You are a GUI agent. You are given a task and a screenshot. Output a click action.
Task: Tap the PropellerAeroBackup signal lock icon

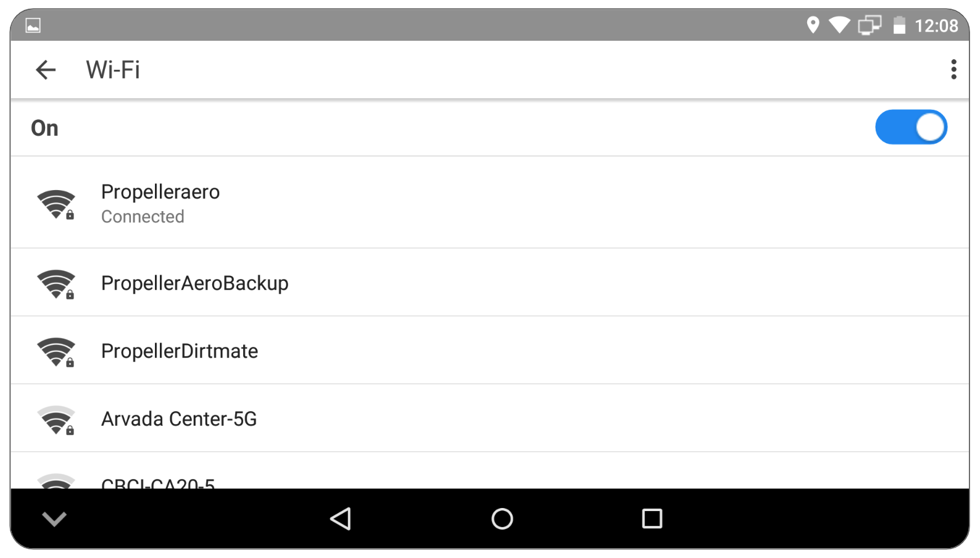tap(56, 285)
